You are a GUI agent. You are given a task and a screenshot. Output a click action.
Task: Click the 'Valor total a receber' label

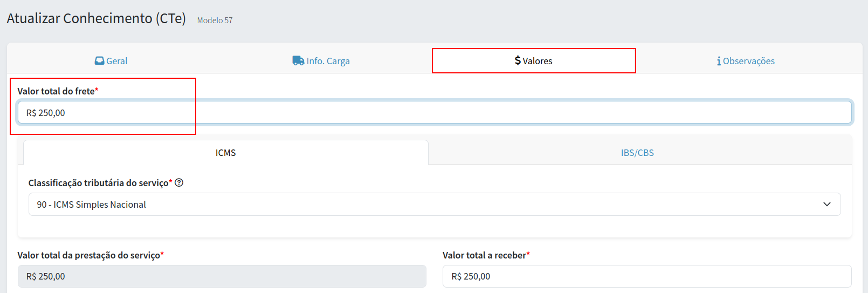484,255
